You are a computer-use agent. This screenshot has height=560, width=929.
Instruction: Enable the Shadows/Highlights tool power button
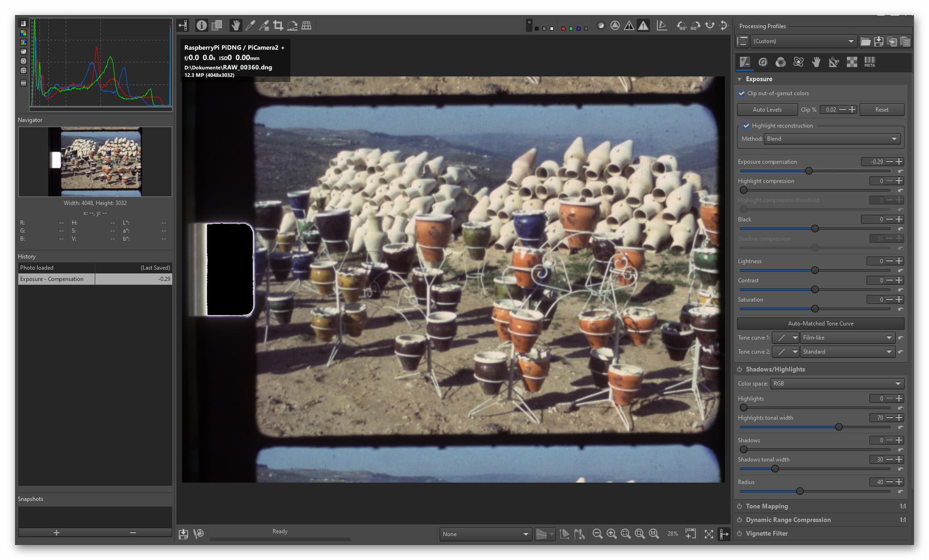739,369
